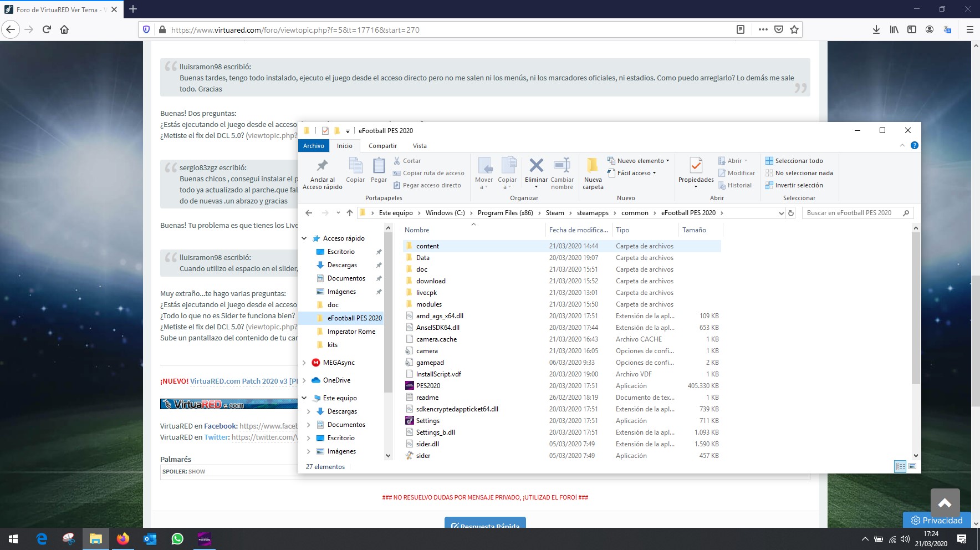Click Cambiar nombre icon

[562, 165]
